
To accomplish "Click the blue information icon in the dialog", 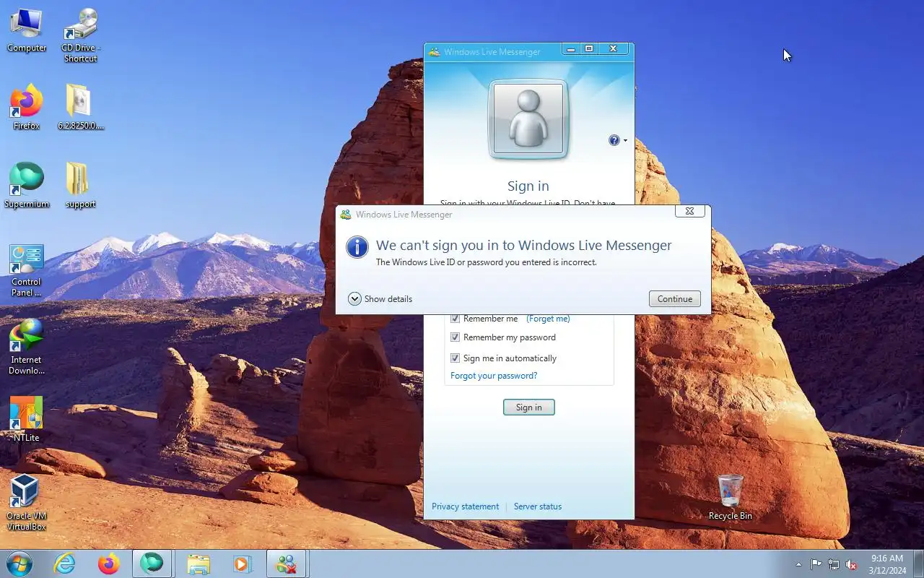I will 357,247.
